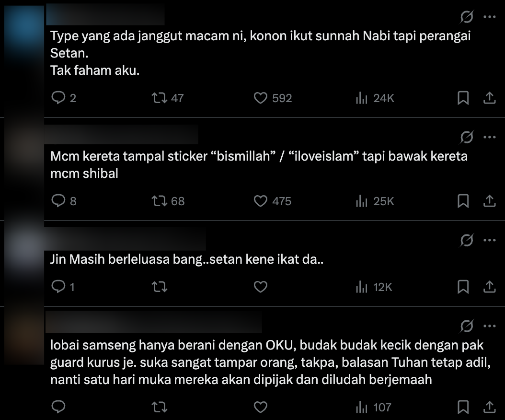View analytics showing 25K views
The width and height of the screenshot is (505, 420).
tap(375, 201)
